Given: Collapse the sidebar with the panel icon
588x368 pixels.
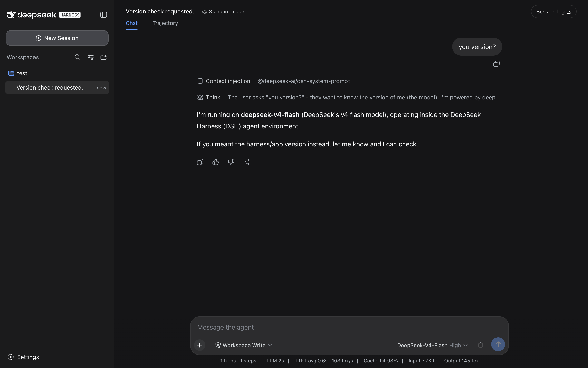Looking at the screenshot, I should click(104, 15).
